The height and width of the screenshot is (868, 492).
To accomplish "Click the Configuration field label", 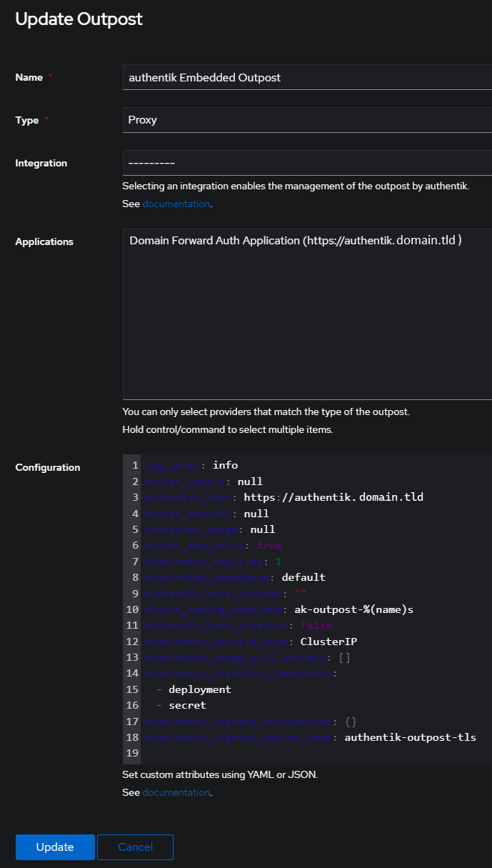I will tap(48, 467).
